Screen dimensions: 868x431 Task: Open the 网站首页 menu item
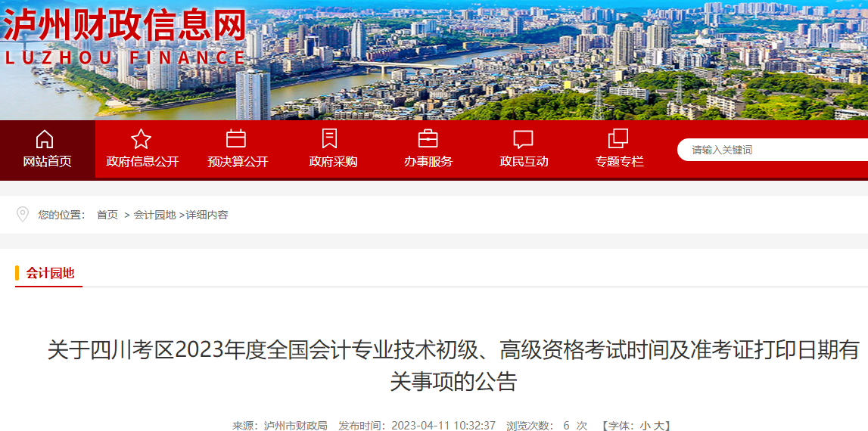(47, 162)
